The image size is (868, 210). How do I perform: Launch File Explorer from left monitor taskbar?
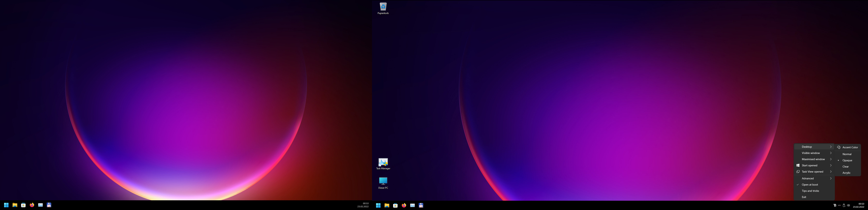[x=15, y=205]
